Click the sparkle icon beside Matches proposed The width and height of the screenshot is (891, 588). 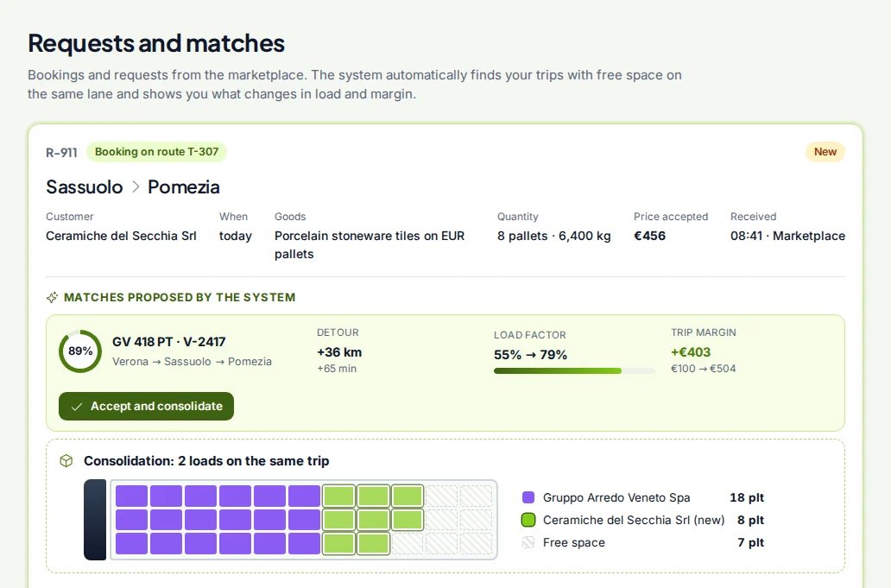[53, 298]
